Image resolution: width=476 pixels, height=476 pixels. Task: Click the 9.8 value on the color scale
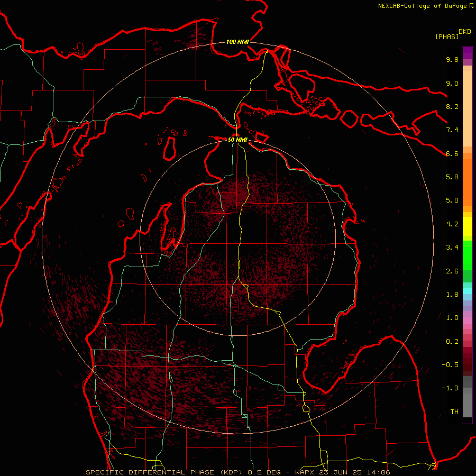coord(452,59)
